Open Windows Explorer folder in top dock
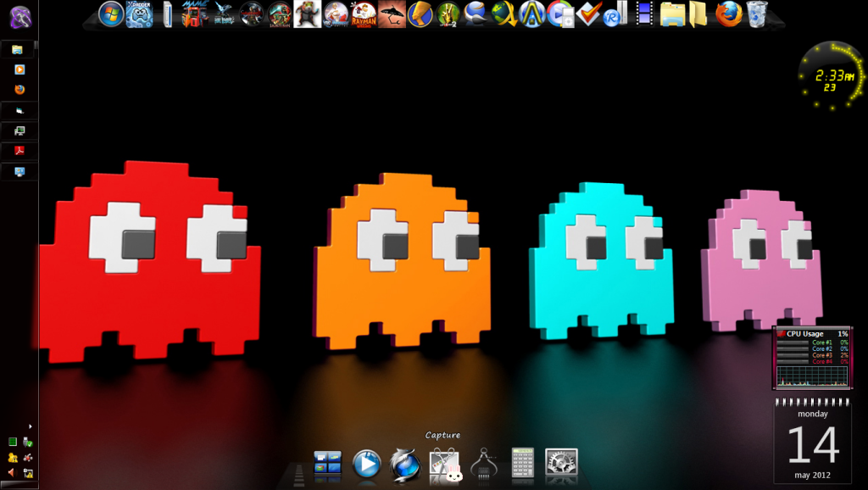This screenshot has height=490, width=868. click(672, 14)
